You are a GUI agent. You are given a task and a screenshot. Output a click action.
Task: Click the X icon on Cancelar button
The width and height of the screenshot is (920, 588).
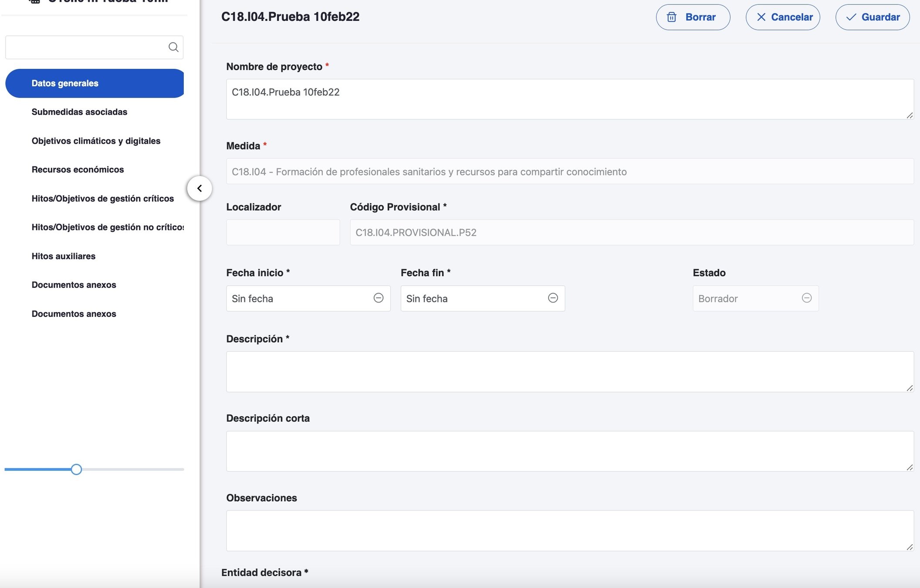[761, 17]
